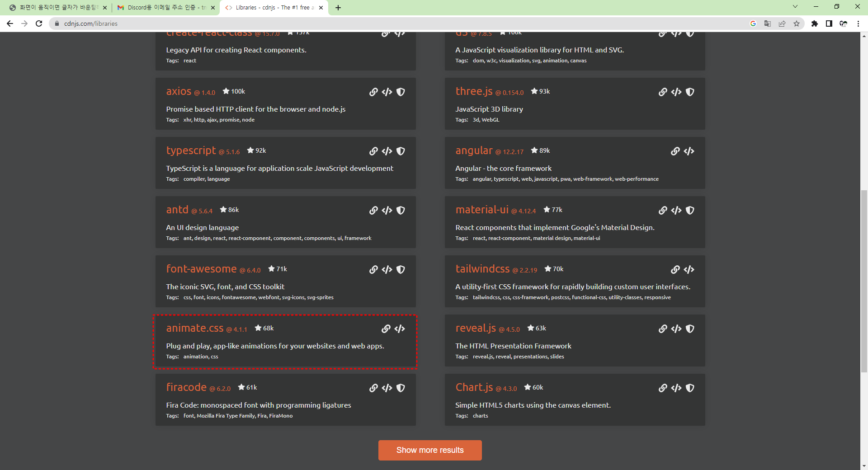Copy SRI shield icon for material-ui

tap(690, 211)
